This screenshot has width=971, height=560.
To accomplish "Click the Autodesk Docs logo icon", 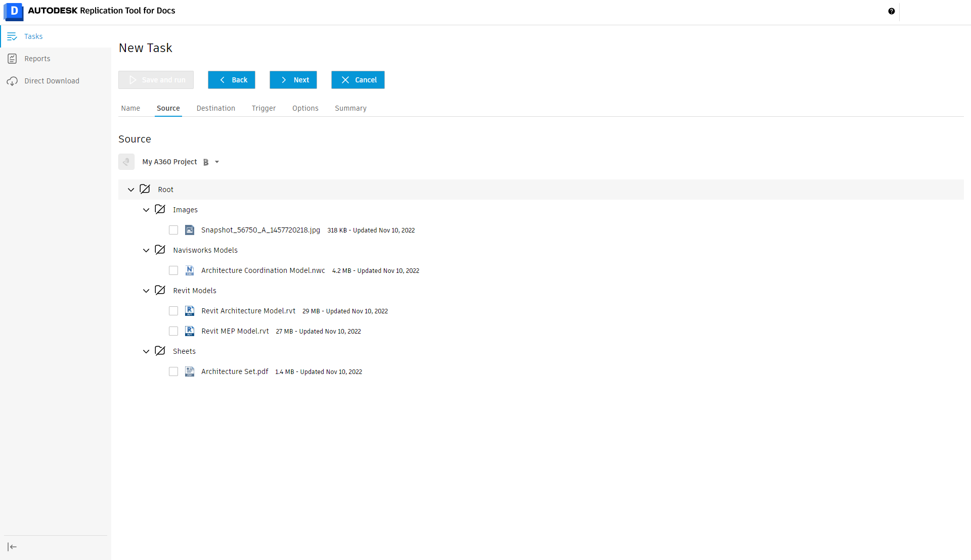I will (x=14, y=11).
